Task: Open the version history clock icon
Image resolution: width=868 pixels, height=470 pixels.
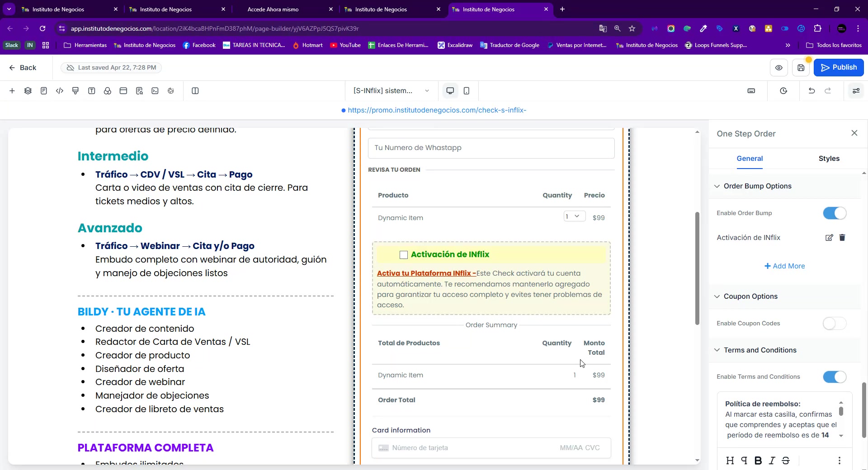Action: pyautogui.click(x=783, y=91)
